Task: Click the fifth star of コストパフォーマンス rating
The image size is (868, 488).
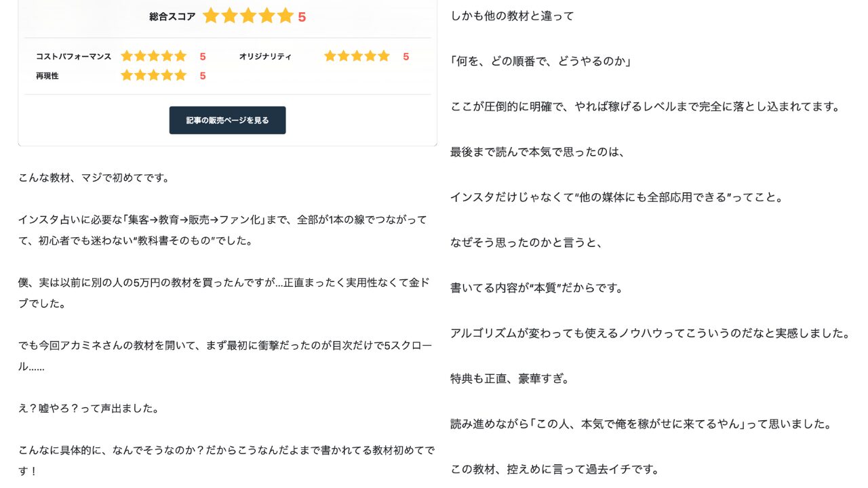Action: coord(180,56)
